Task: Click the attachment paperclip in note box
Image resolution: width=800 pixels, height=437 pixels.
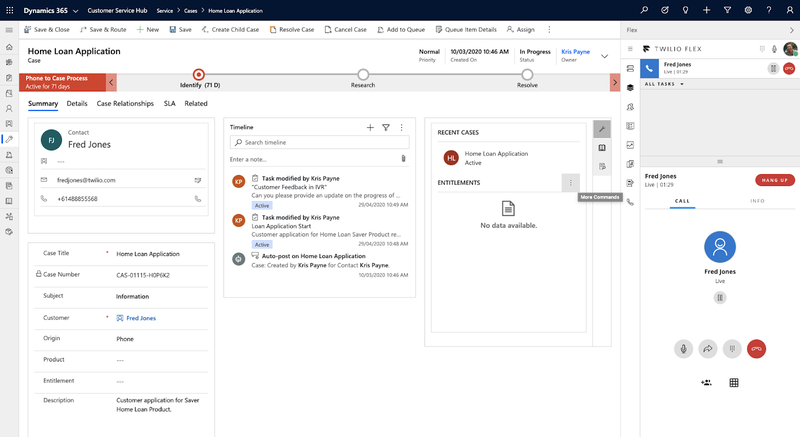Action: (x=403, y=159)
